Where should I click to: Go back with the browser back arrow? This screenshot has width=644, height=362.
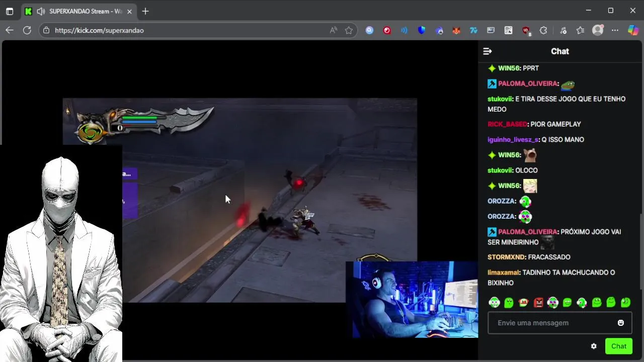click(x=10, y=30)
